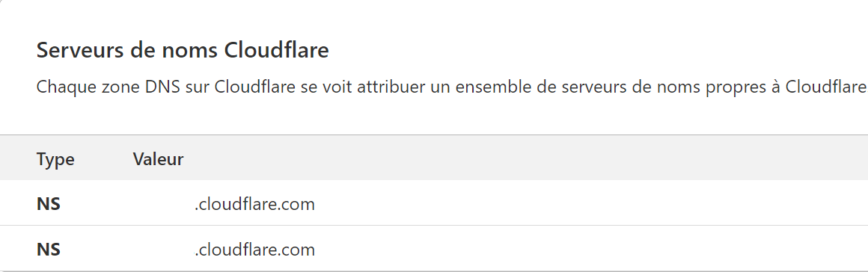868x272 pixels.
Task: Click the "Type" column header
Action: click(x=55, y=160)
